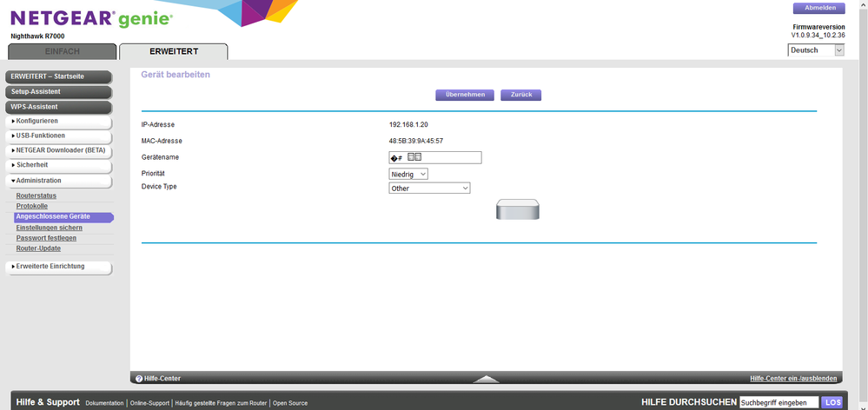The image size is (868, 410).
Task: Expand NETGEAR Downloader (BETA) section
Action: point(59,150)
